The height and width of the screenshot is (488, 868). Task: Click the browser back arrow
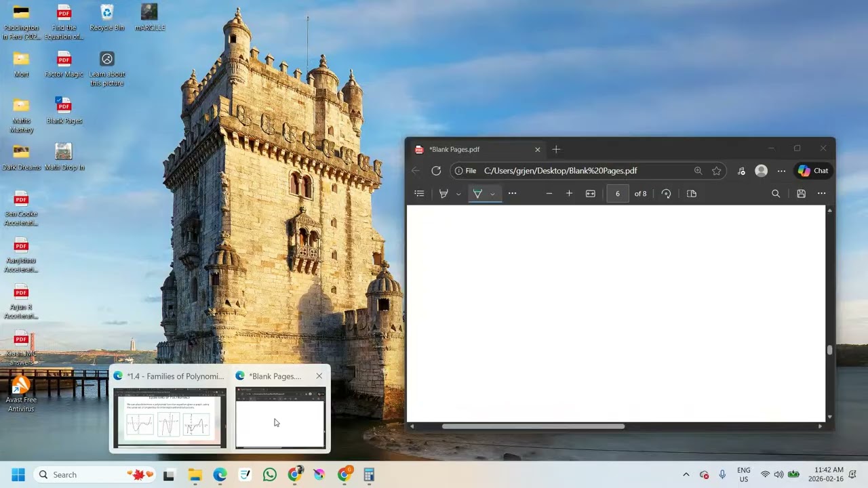416,171
